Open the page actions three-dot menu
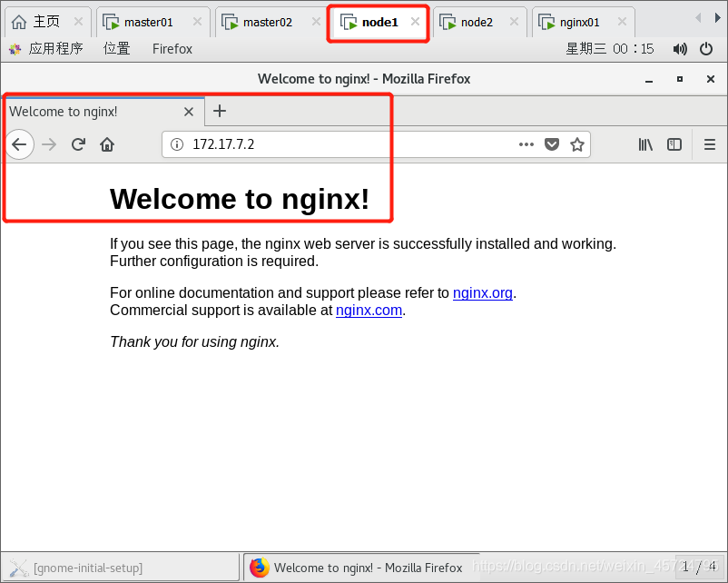728x583 pixels. tap(526, 144)
